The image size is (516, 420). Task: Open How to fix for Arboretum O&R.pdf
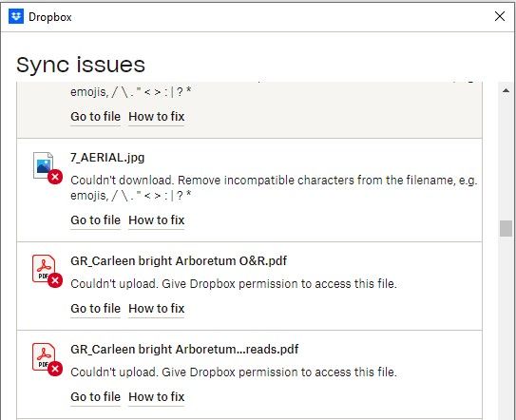(x=156, y=309)
